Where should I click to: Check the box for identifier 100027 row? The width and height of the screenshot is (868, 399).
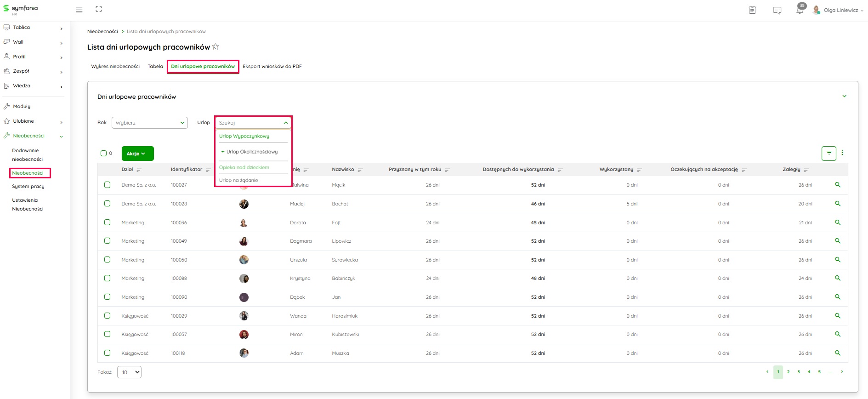[108, 185]
